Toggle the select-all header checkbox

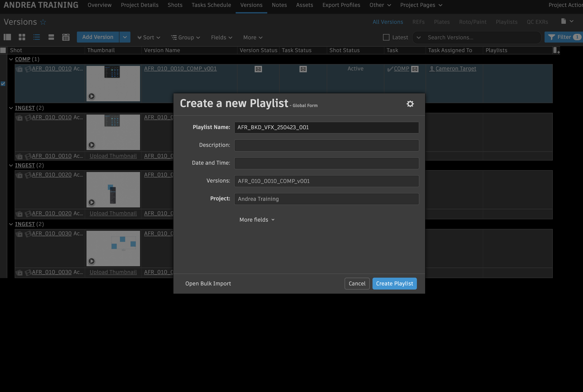click(3, 51)
